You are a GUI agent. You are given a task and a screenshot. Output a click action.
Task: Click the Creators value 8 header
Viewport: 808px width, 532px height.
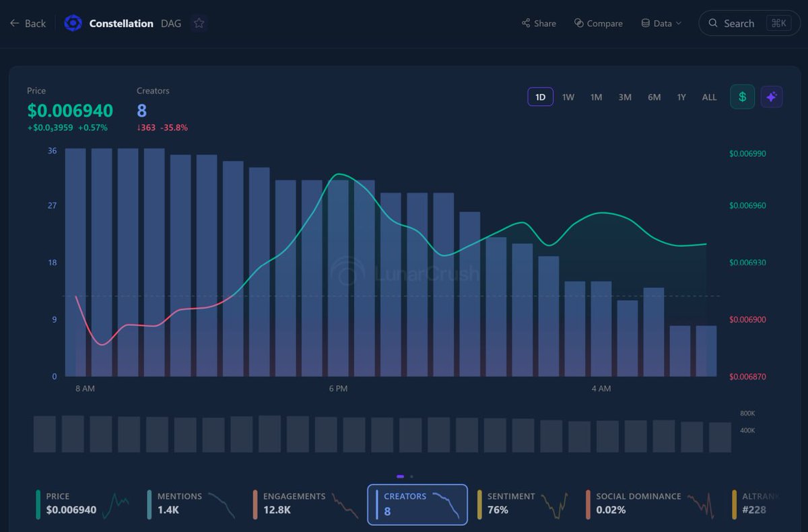click(141, 110)
